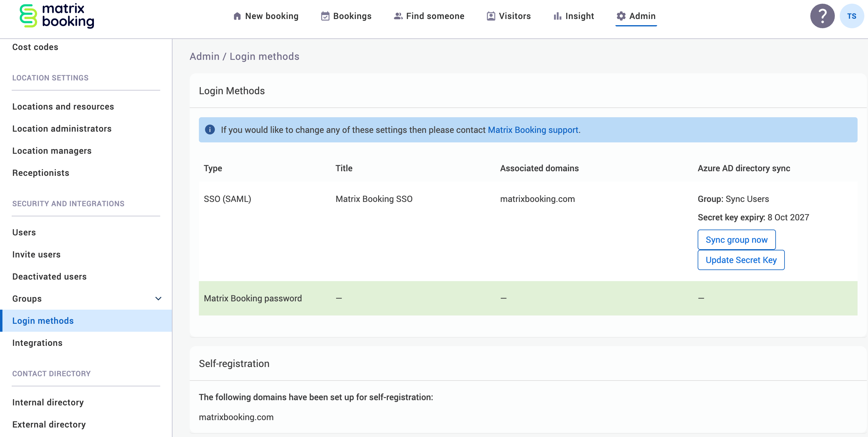This screenshot has width=868, height=437.
Task: Open New booking via the home icon
Action: [x=237, y=16]
